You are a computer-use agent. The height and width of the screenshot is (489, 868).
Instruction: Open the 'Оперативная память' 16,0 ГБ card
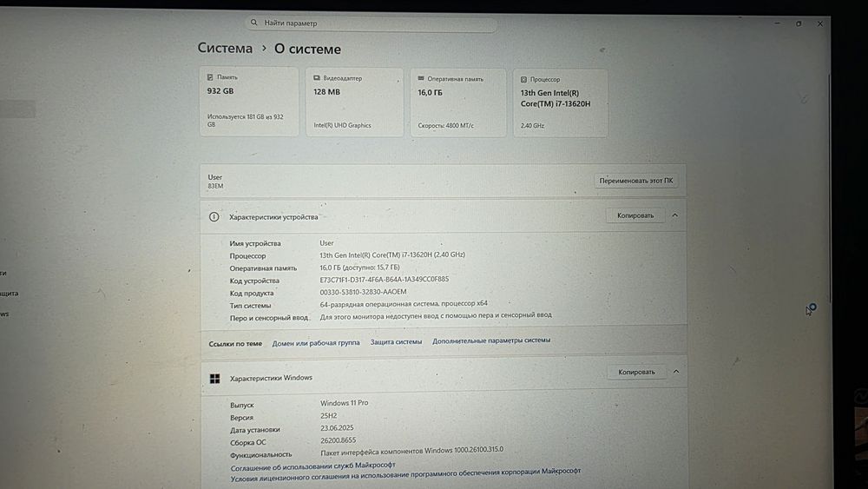click(x=458, y=103)
